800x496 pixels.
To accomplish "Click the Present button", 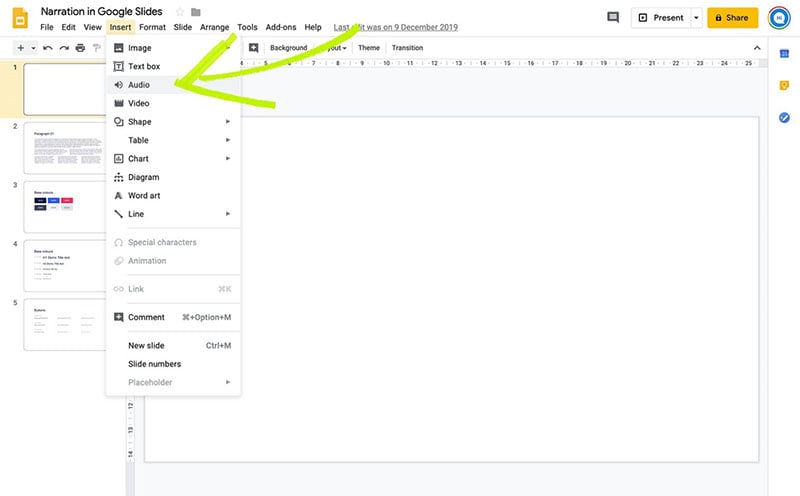I will tap(661, 17).
